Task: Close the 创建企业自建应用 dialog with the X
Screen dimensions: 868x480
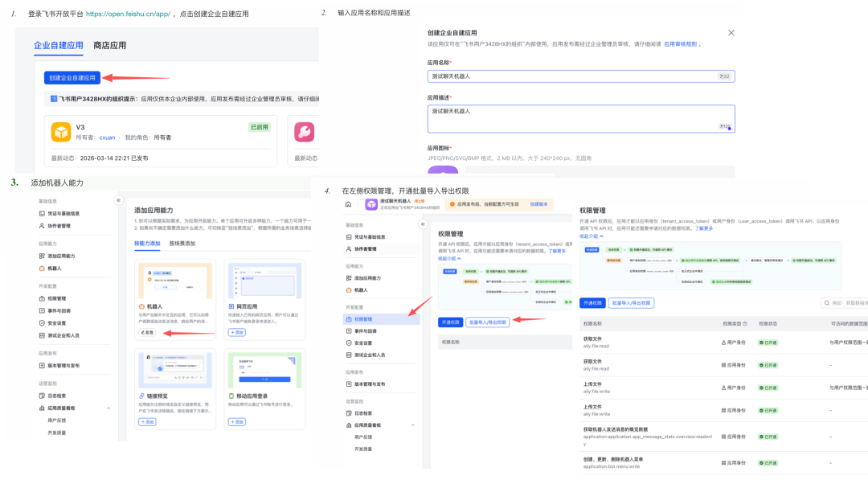Action: pyautogui.click(x=731, y=33)
